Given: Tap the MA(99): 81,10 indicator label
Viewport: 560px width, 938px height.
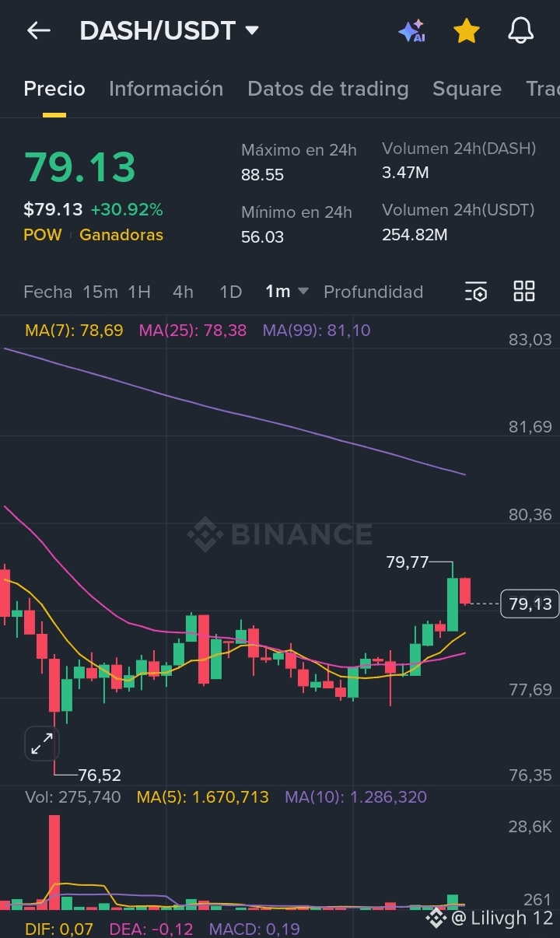Looking at the screenshot, I should [317, 331].
